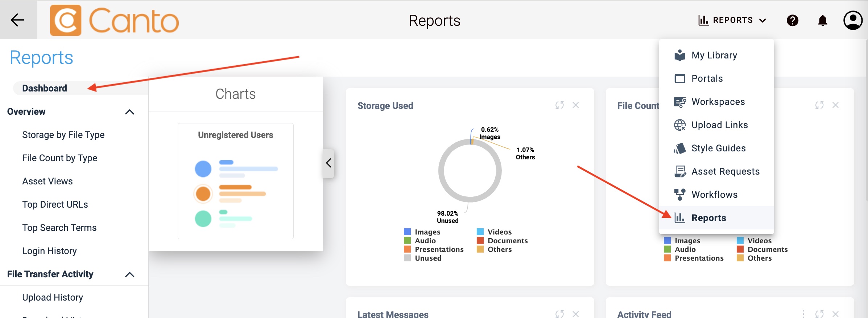Screen dimensions: 868x318
Task: Click the Unused legend swatch in Storage Used
Action: pyautogui.click(x=407, y=258)
